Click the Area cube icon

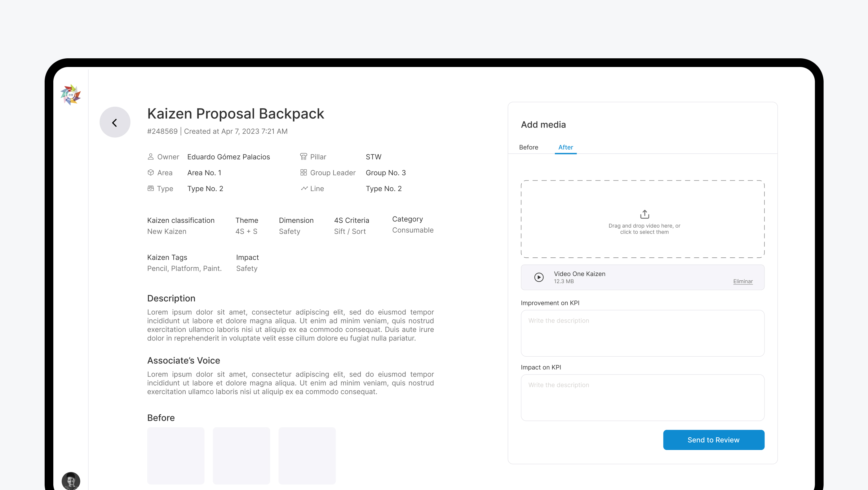[151, 172]
